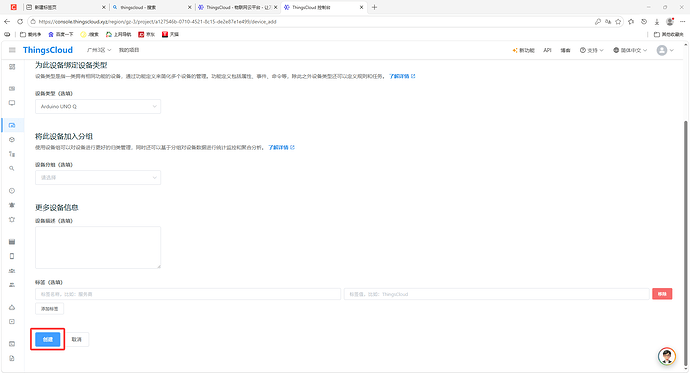Screen dimensions: 690x373
Task: Go back using the browser back arrow
Action: tap(7, 22)
